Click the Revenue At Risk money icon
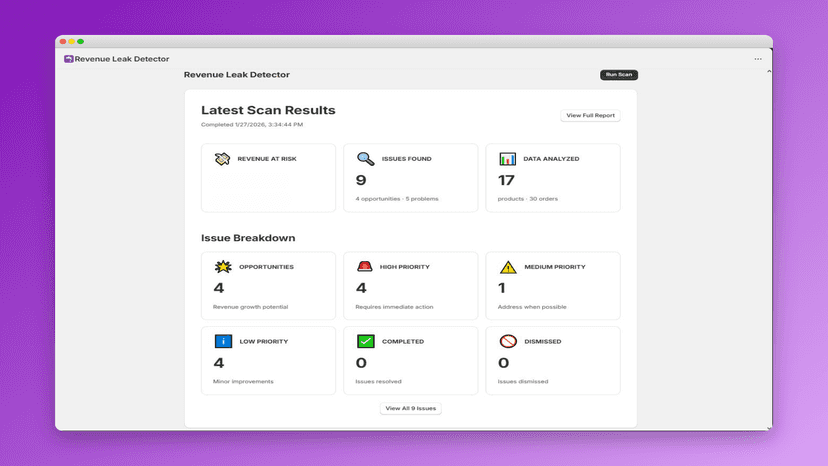The image size is (828, 466). point(222,159)
